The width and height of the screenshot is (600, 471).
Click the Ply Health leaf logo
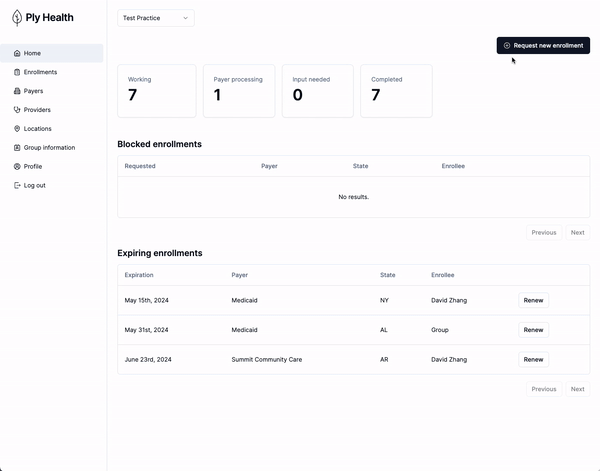pos(17,18)
